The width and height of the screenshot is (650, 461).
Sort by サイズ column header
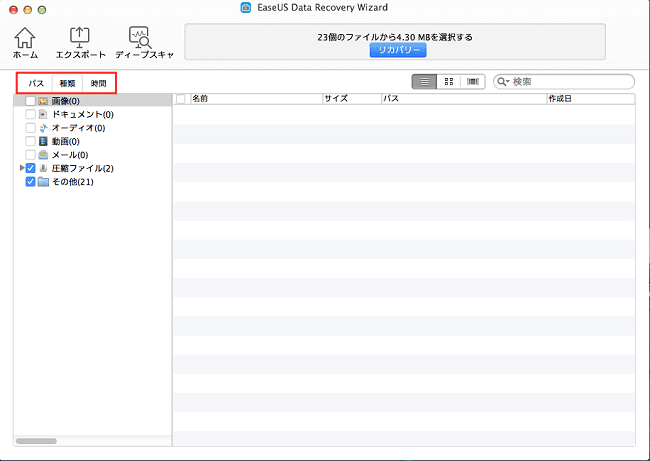(352, 99)
